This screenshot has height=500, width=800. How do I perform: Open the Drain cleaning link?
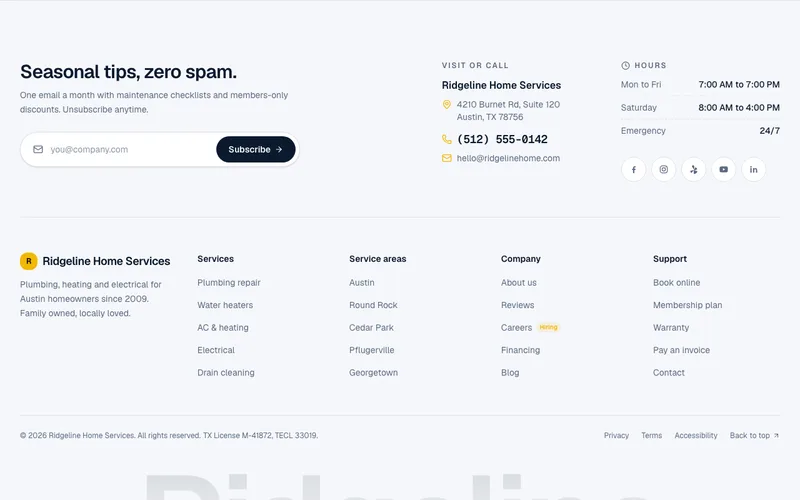click(226, 372)
